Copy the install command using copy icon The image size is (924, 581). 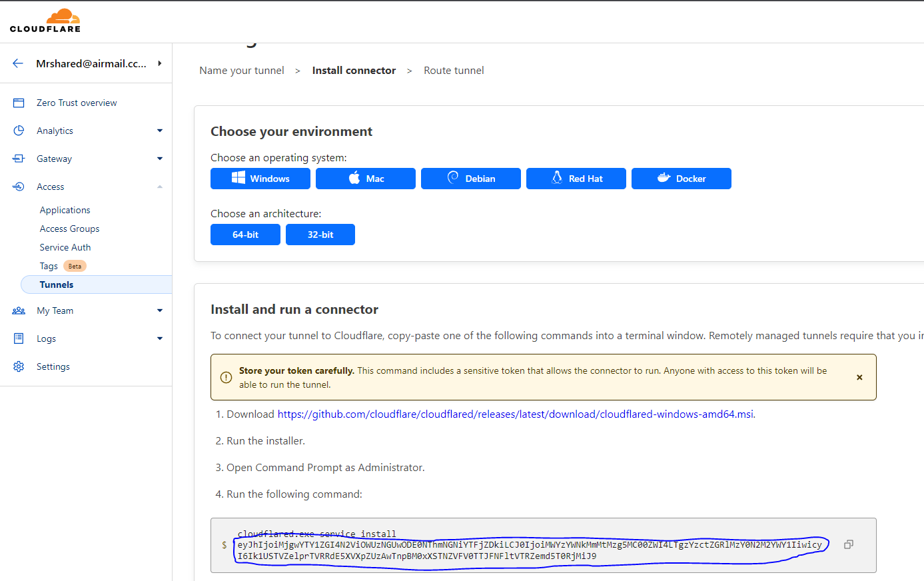[x=848, y=544]
